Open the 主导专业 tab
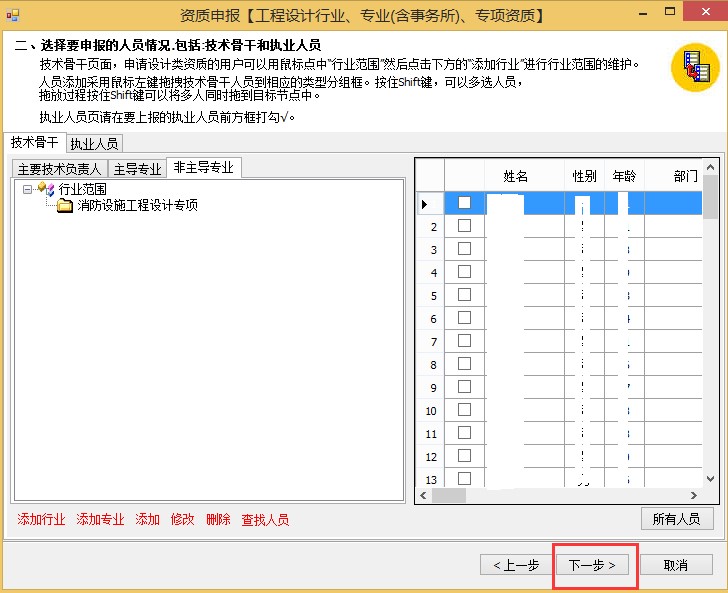This screenshot has height=593, width=728. 137,169
